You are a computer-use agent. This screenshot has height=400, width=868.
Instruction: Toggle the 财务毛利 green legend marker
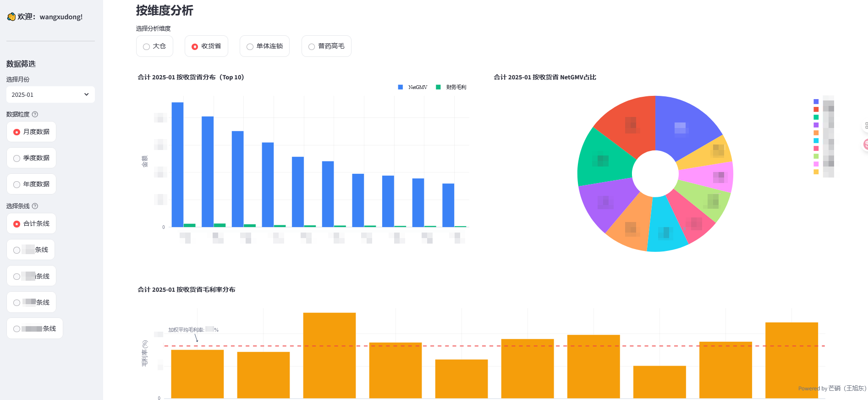click(438, 87)
